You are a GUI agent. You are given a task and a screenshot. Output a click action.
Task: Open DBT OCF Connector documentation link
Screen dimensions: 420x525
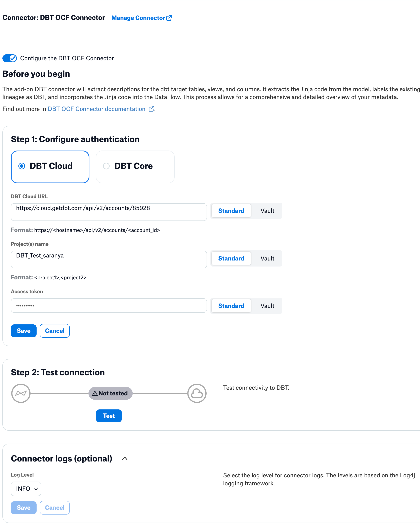96,109
